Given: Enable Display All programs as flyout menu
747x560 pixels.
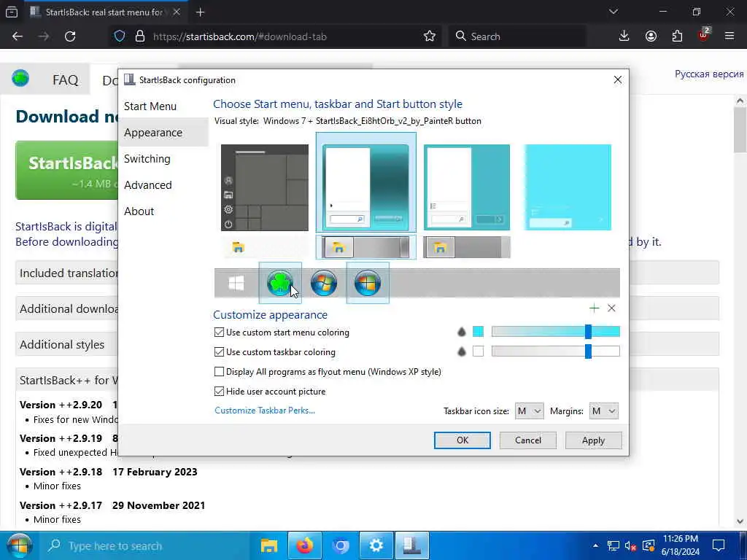Looking at the screenshot, I should tap(219, 371).
